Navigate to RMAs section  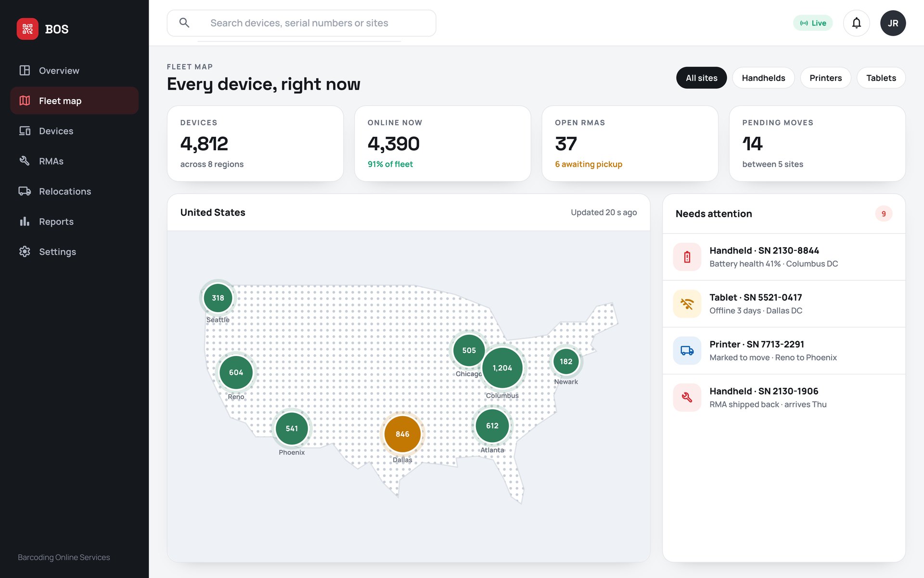[74, 161]
